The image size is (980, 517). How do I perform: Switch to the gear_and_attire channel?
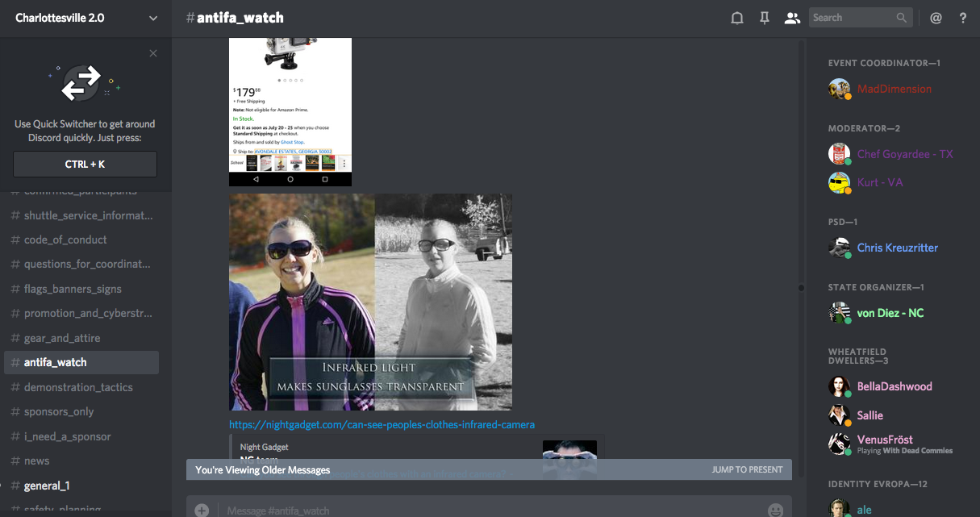(x=62, y=338)
